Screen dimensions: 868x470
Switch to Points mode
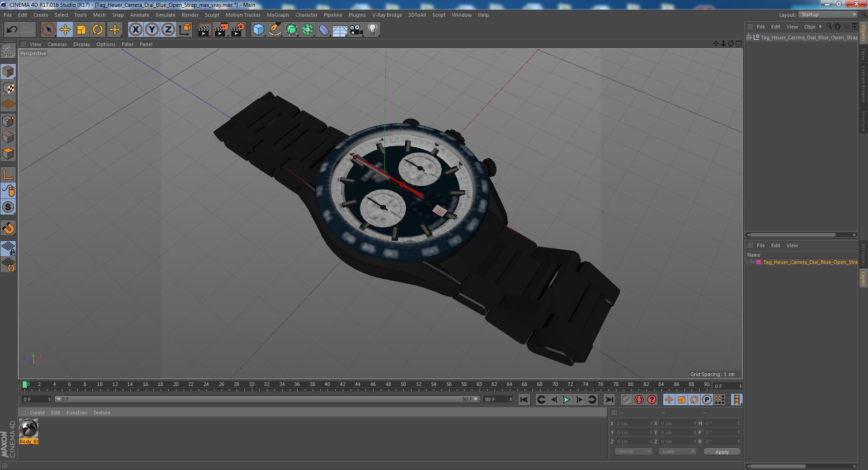pos(8,121)
